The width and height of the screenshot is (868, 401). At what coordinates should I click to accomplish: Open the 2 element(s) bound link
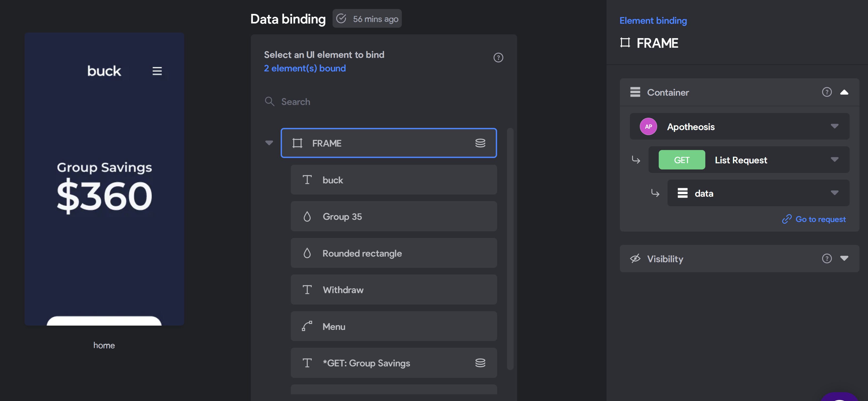305,68
